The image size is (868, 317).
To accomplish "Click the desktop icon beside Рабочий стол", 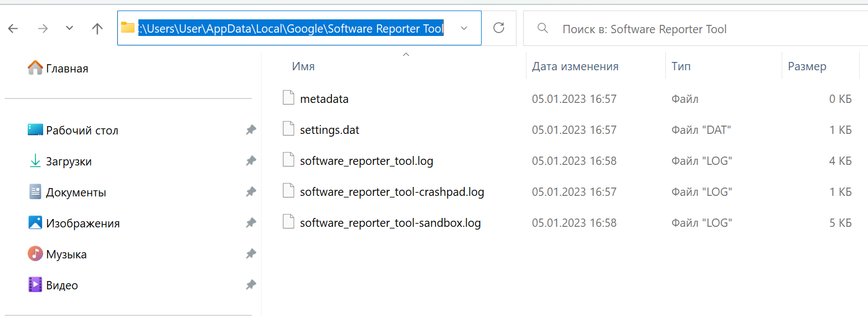I will click(x=35, y=130).
